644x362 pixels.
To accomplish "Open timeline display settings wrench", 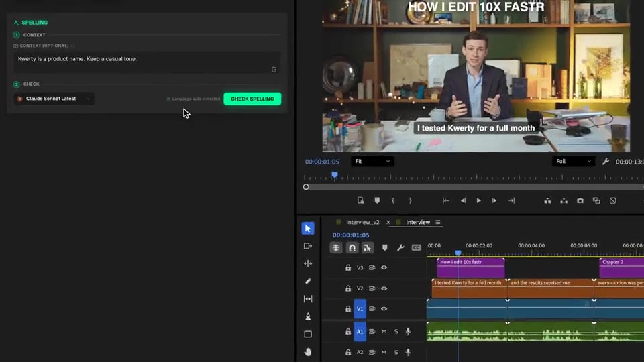I will pos(400,248).
